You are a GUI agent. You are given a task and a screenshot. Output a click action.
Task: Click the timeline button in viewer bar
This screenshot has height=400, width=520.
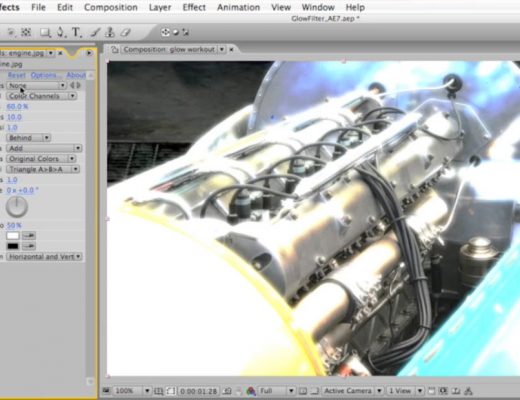(x=456, y=391)
